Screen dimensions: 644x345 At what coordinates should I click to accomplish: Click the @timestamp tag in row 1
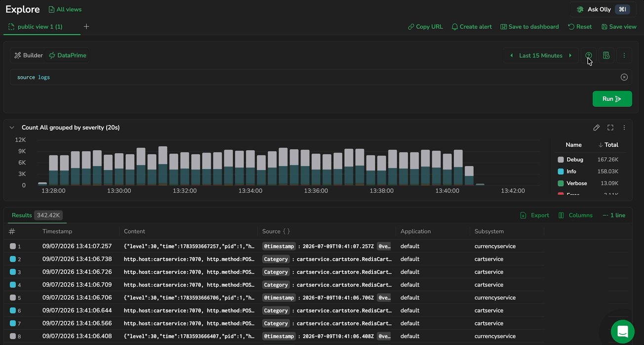coord(279,246)
